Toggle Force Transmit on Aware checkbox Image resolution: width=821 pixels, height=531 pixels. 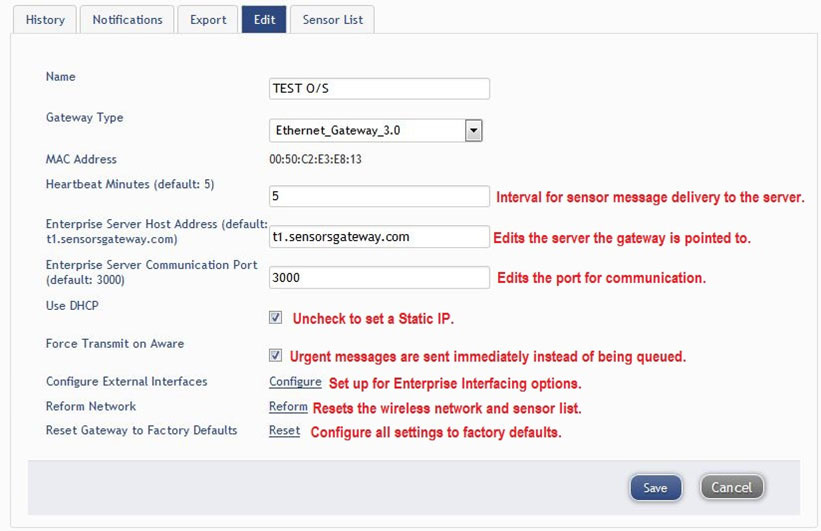(x=275, y=355)
